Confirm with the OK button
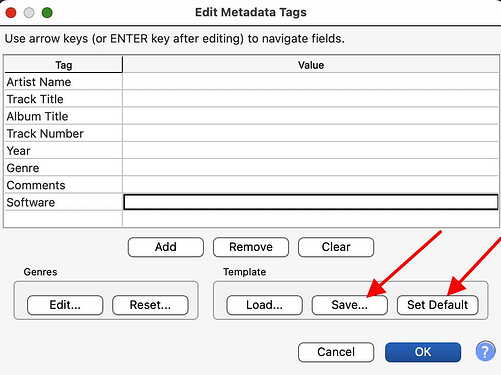 click(x=423, y=352)
